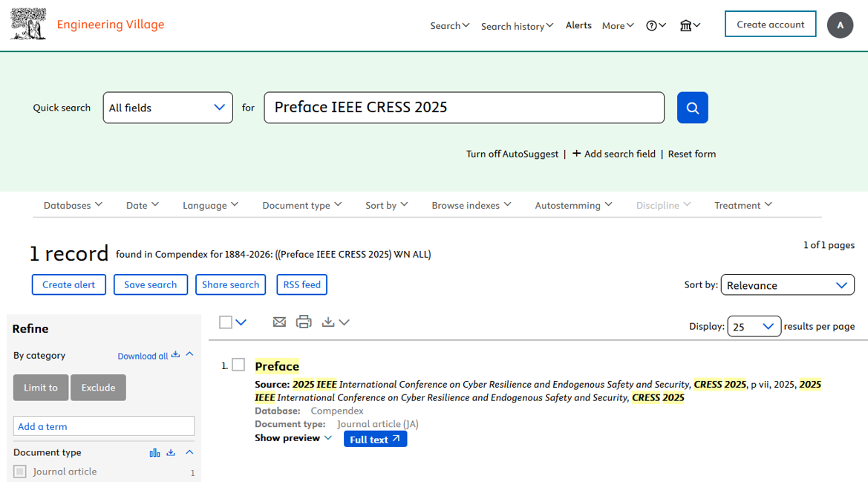Click Share search button
Image resolution: width=868 pixels, height=482 pixels.
click(x=230, y=284)
